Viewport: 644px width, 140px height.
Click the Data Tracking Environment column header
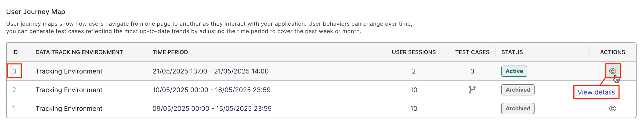[79, 52]
